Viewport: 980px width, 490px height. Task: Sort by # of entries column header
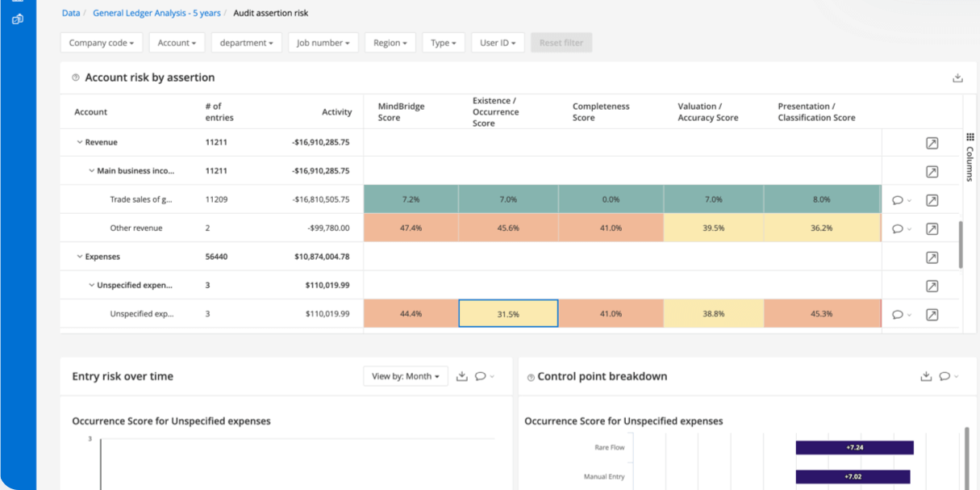coord(219,112)
